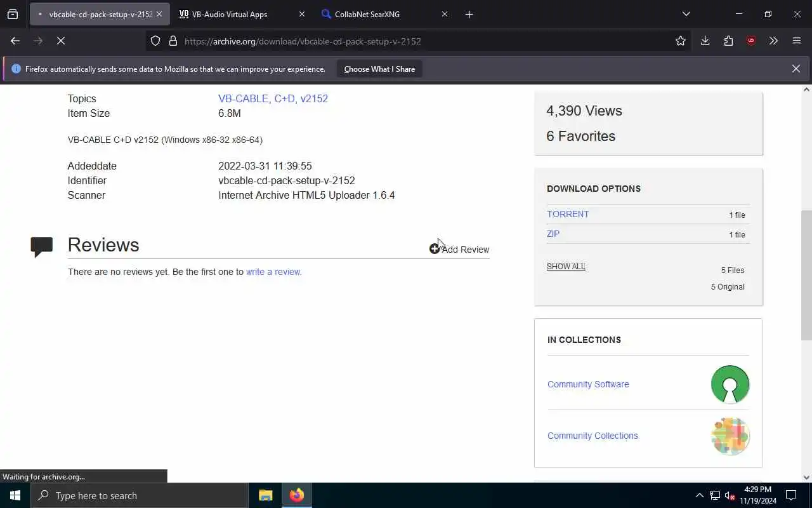This screenshot has width=812, height=508.
Task: Dismiss the Mozilla data notification bar
Action: (796, 69)
